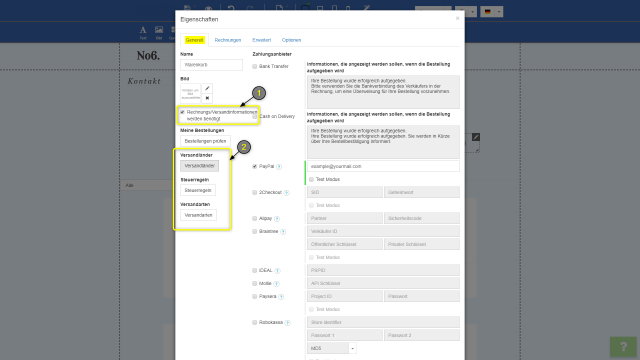Remove the Bild image with the X icon
The image size is (640, 360).
(207, 98)
